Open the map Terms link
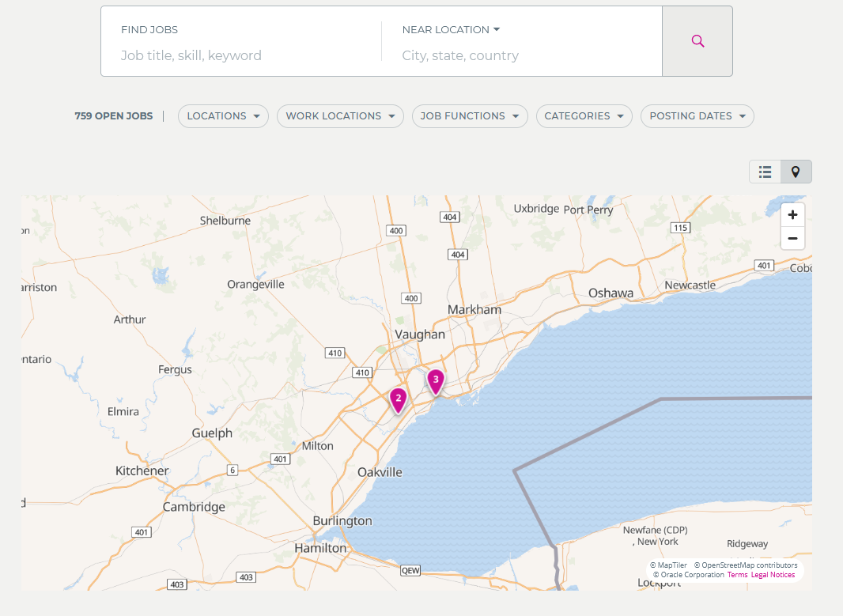 tap(737, 575)
